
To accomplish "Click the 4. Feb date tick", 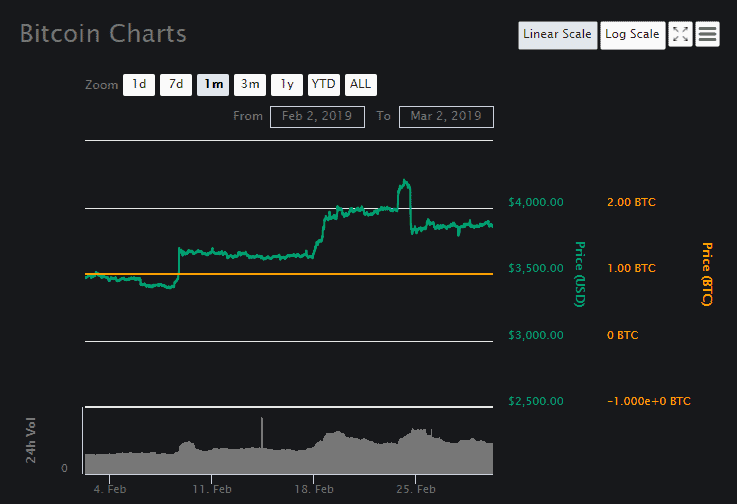I will [x=110, y=489].
